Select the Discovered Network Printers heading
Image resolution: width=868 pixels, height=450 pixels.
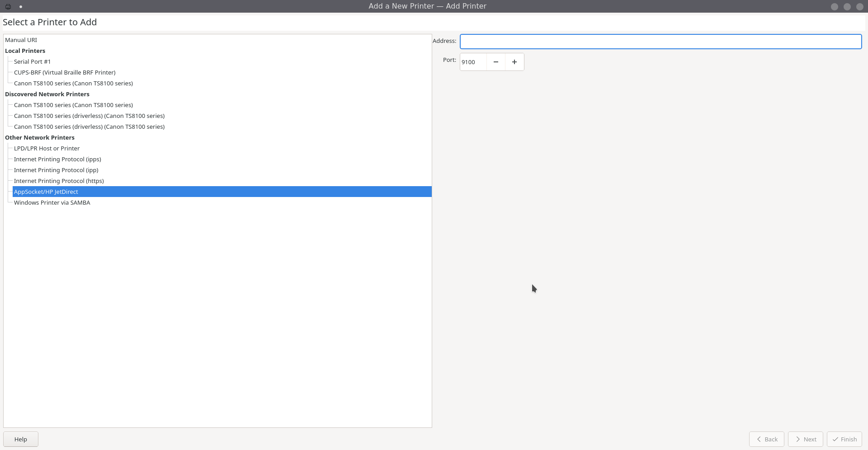pos(217,94)
